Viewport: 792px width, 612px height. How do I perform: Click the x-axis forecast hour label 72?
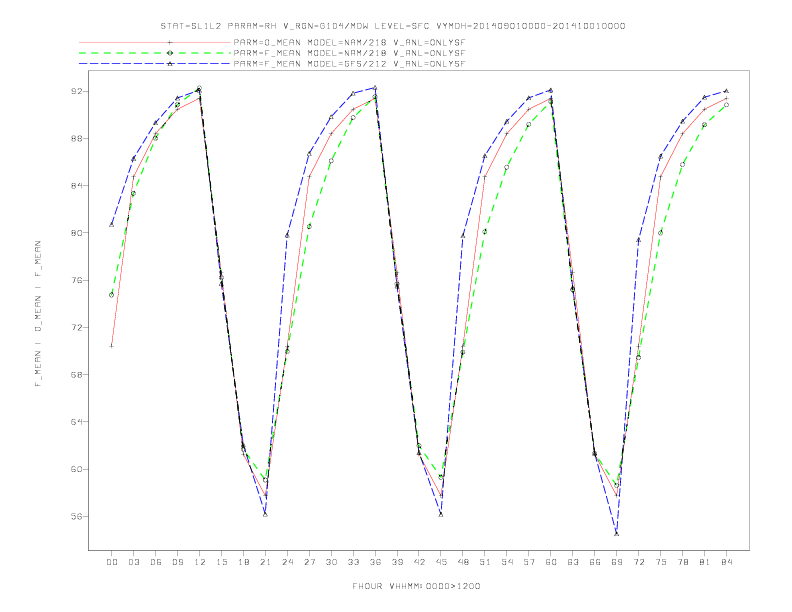click(x=638, y=562)
